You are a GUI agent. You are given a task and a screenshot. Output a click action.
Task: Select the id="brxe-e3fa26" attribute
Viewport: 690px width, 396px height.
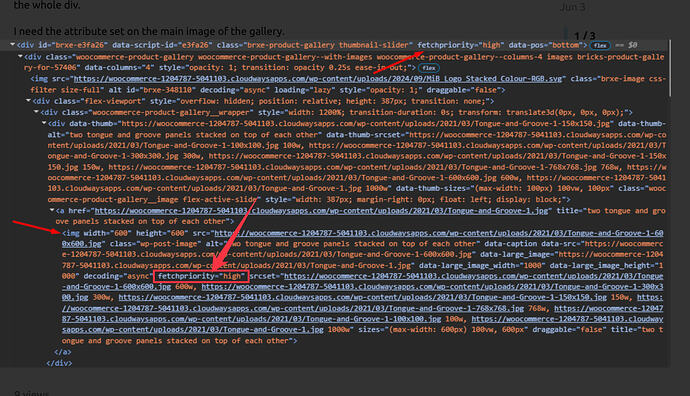tap(73, 45)
